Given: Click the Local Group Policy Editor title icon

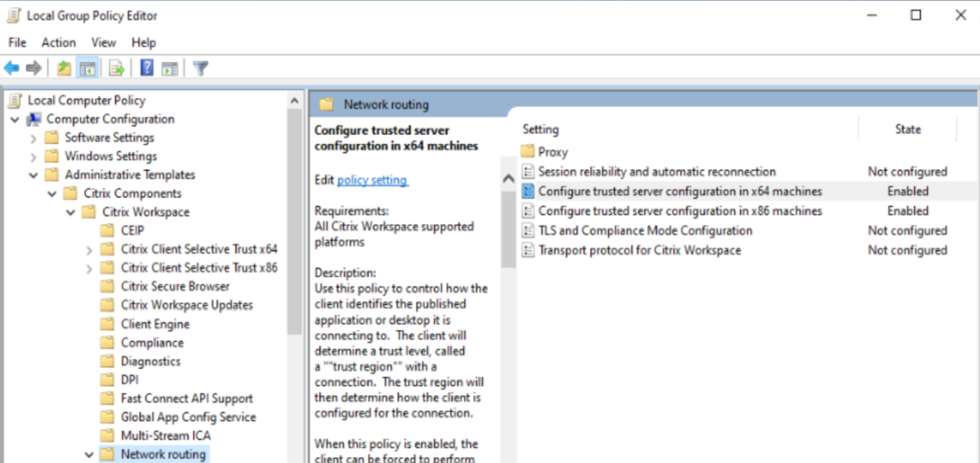Looking at the screenshot, I should coord(14,15).
